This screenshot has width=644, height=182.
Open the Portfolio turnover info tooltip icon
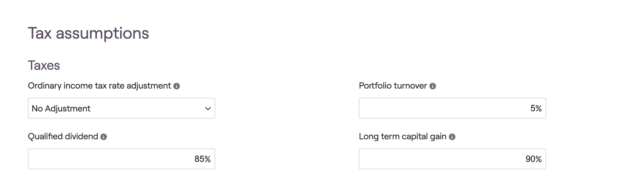(x=433, y=86)
